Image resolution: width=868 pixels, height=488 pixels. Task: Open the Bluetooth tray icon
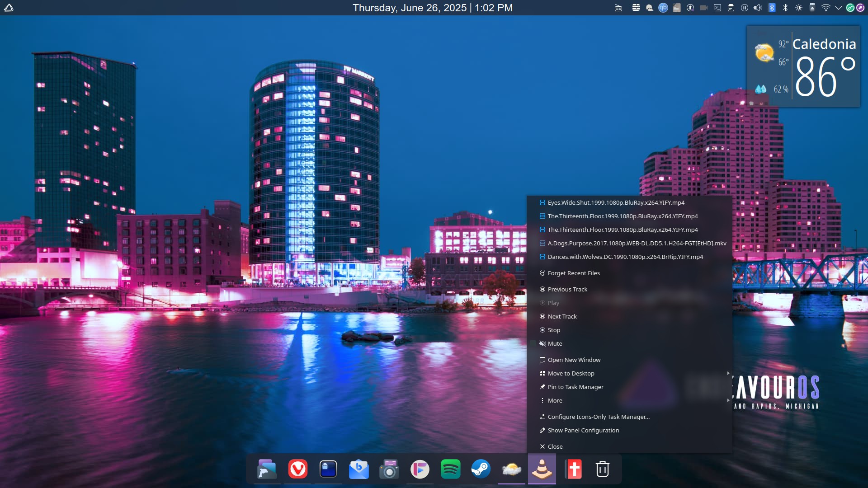(785, 8)
